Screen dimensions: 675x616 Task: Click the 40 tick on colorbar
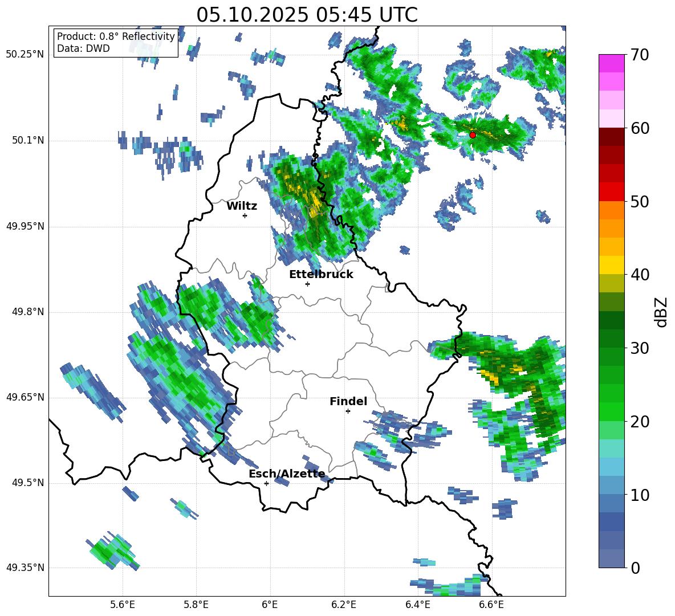(640, 275)
